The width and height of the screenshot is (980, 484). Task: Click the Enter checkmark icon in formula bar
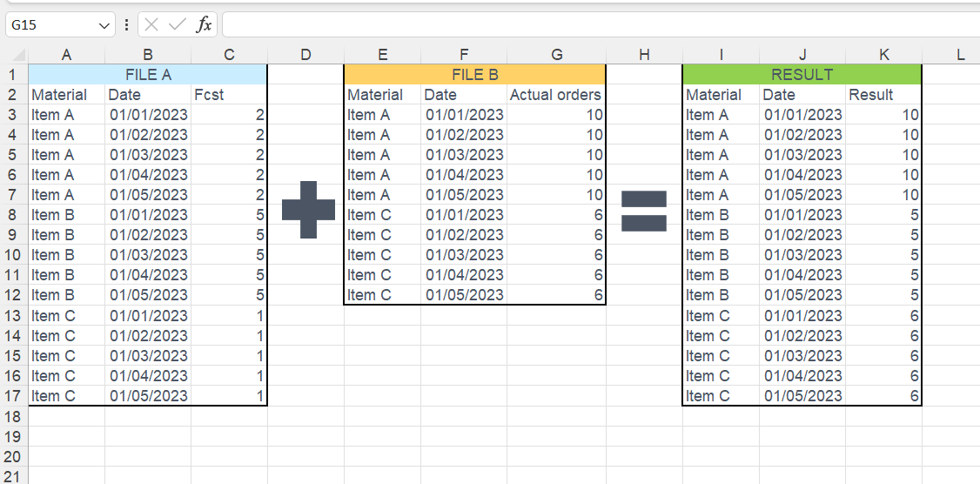pos(178,25)
